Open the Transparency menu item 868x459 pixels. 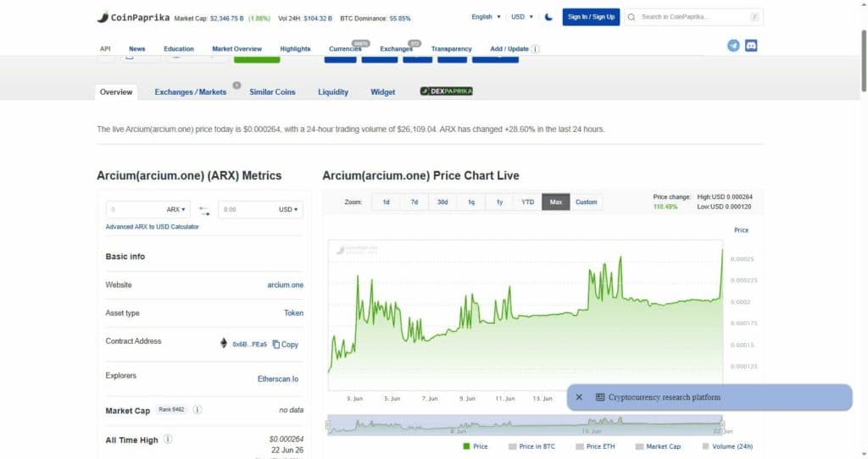[x=451, y=48]
